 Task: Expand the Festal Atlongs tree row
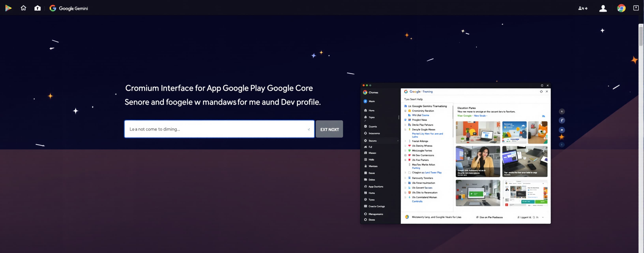coord(405,141)
